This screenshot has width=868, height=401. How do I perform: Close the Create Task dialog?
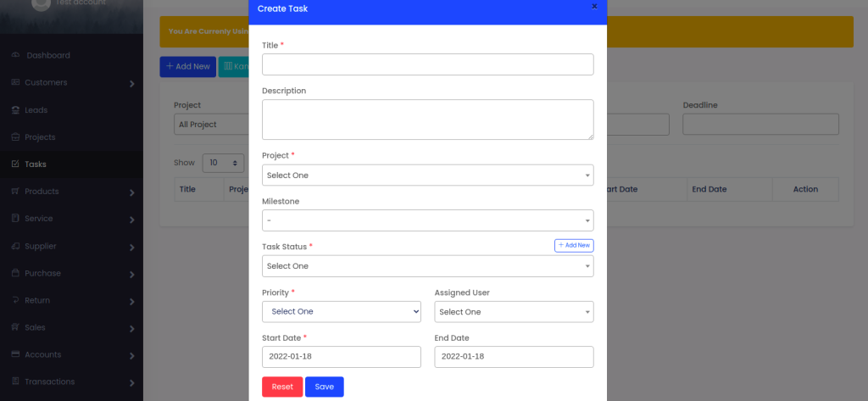click(x=594, y=7)
